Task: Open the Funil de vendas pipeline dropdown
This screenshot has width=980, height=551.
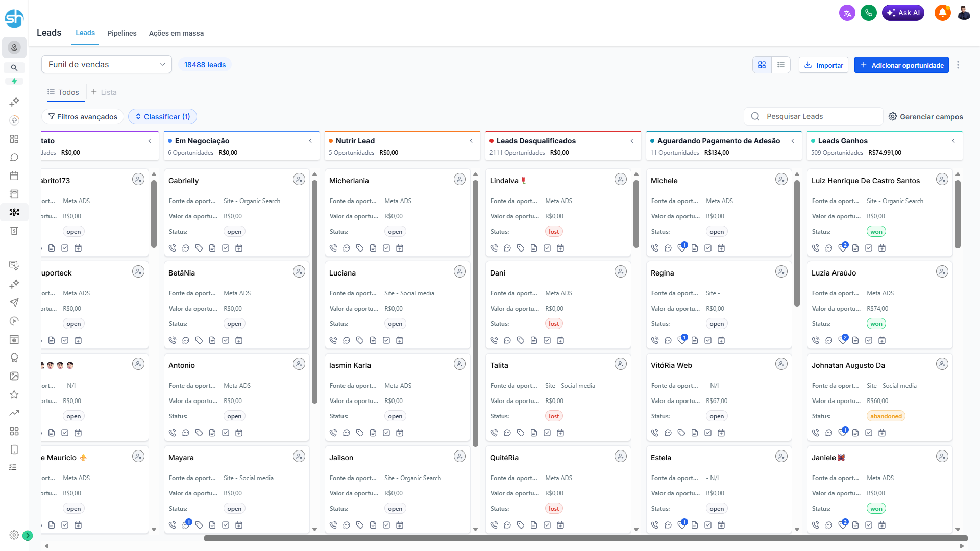Action: point(107,64)
